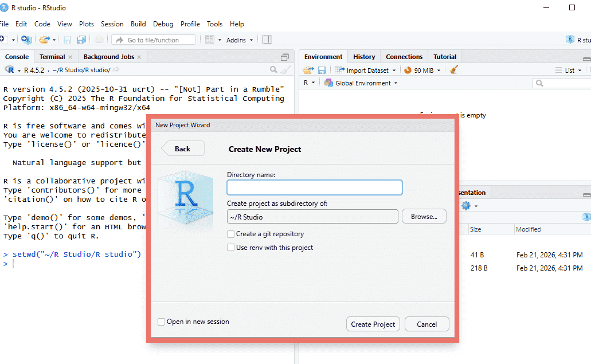Click the Size column header
The height and width of the screenshot is (364, 591).
475,229
